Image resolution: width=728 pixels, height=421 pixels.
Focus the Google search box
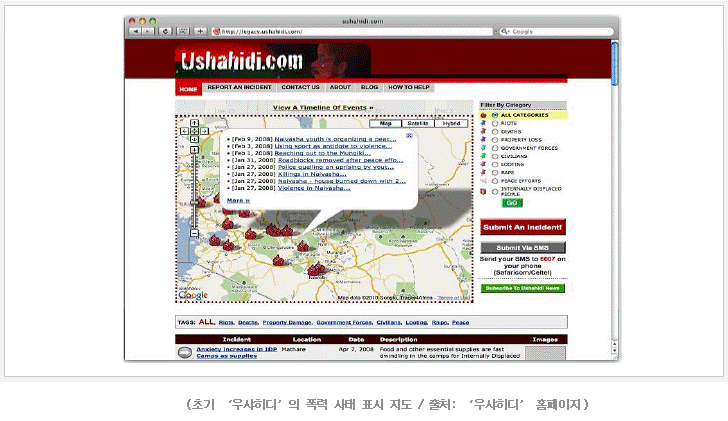pos(556,32)
